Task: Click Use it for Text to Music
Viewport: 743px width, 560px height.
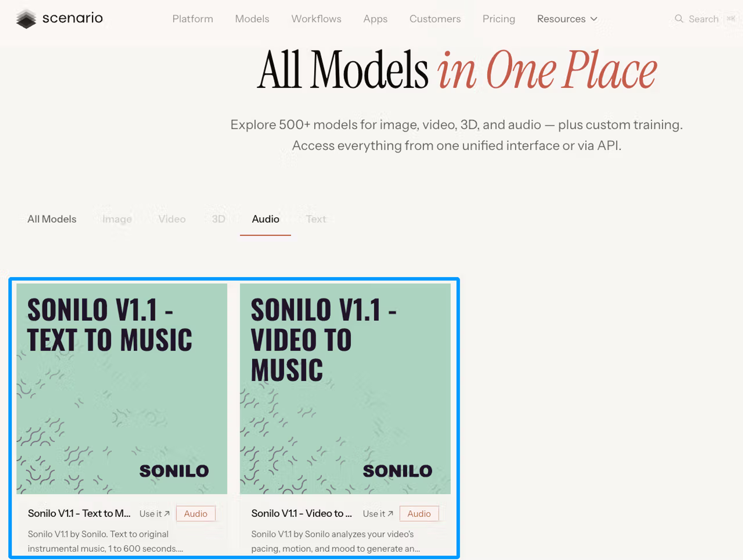Action: pos(155,514)
